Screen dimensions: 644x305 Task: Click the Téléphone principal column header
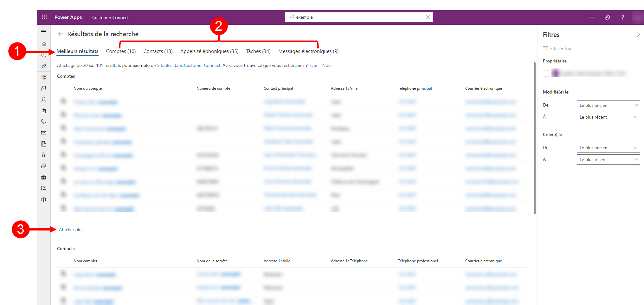[x=415, y=88]
